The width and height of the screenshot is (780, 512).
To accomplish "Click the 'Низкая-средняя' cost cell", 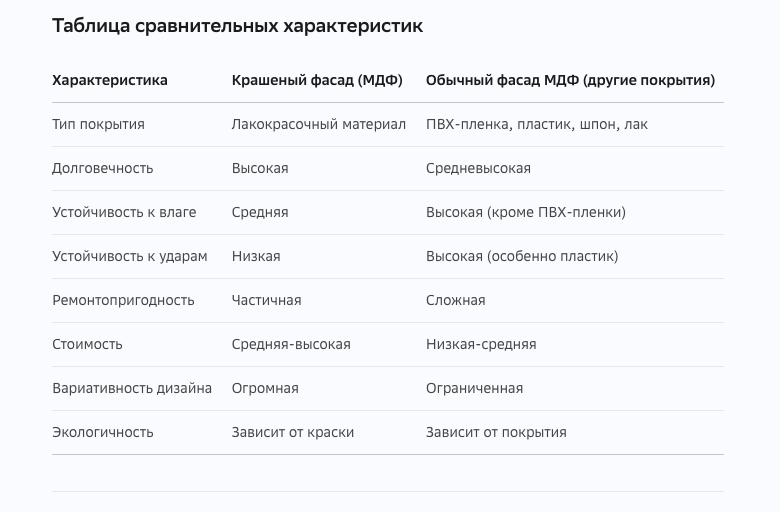I will (x=481, y=344).
